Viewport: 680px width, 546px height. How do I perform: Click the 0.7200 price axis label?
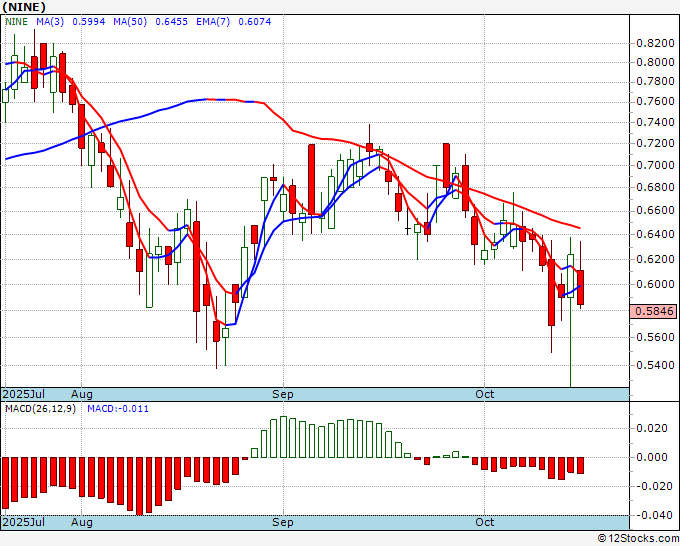pyautogui.click(x=655, y=143)
